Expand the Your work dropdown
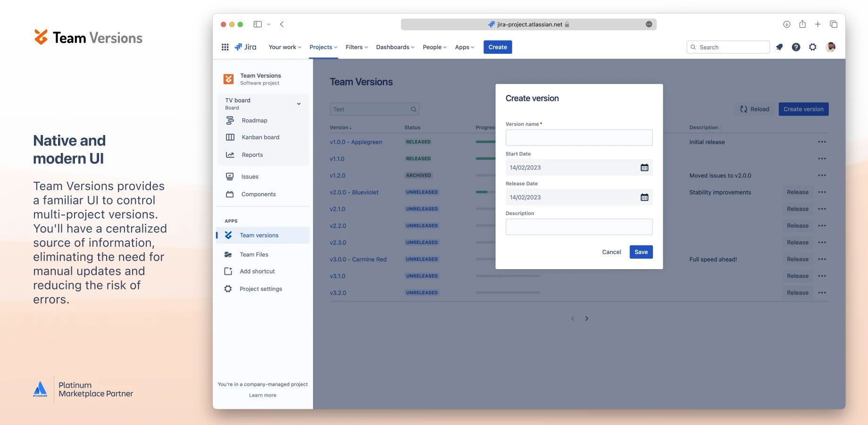 [x=284, y=47]
